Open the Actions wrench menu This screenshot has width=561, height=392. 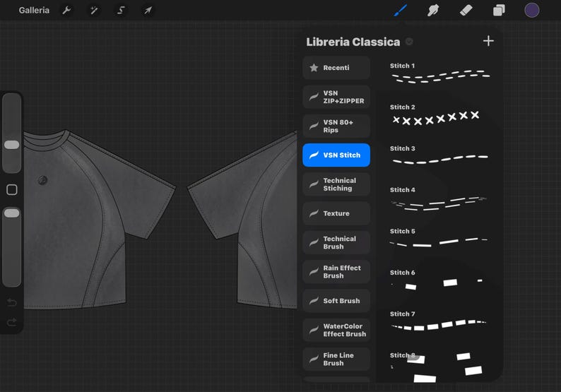point(66,11)
